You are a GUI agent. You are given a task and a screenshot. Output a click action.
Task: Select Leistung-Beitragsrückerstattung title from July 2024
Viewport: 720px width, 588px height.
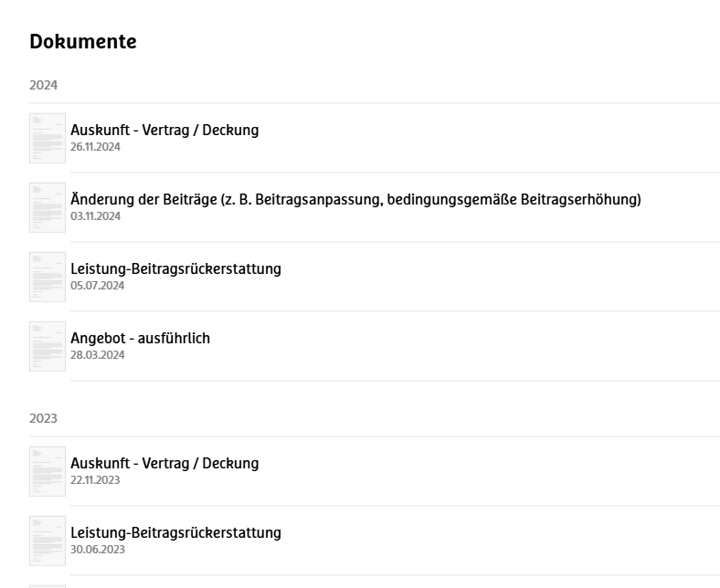[175, 268]
